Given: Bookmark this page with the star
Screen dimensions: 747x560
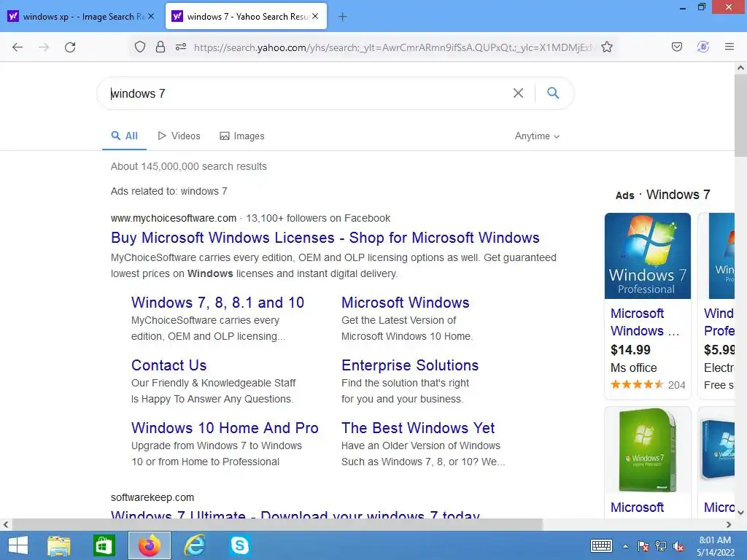Looking at the screenshot, I should coord(606,47).
